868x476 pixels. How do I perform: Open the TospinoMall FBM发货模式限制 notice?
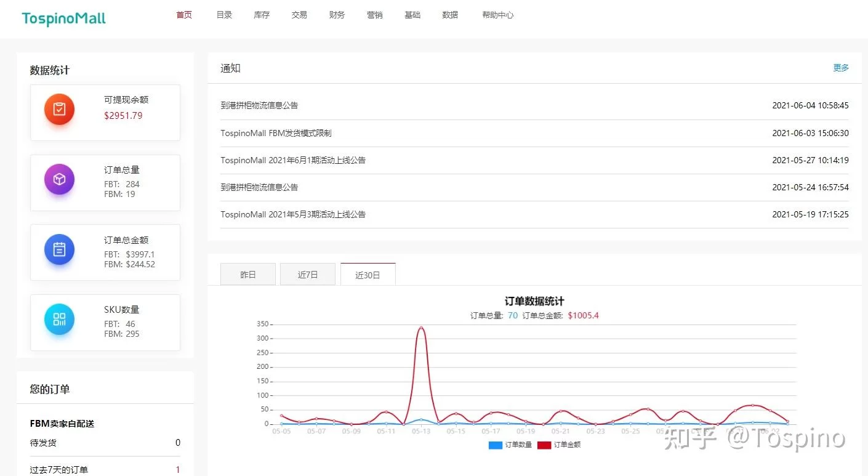(x=276, y=133)
